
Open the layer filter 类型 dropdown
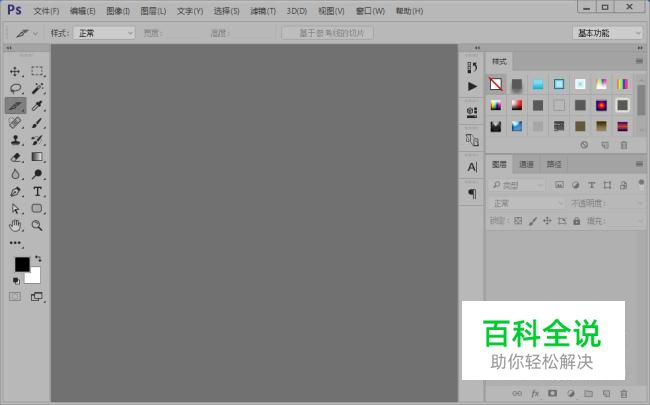[x=517, y=185]
